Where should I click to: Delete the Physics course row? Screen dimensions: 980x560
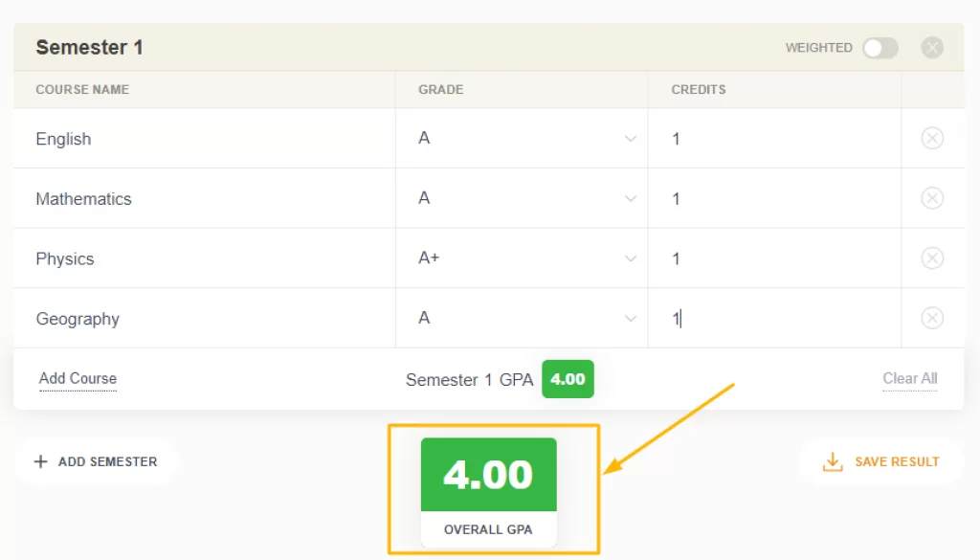click(932, 258)
